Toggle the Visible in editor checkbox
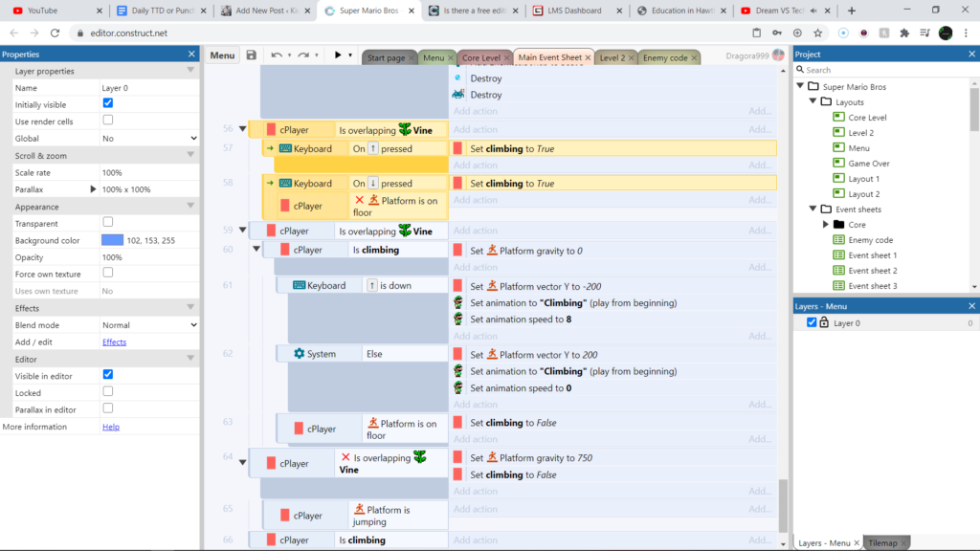 click(107, 374)
